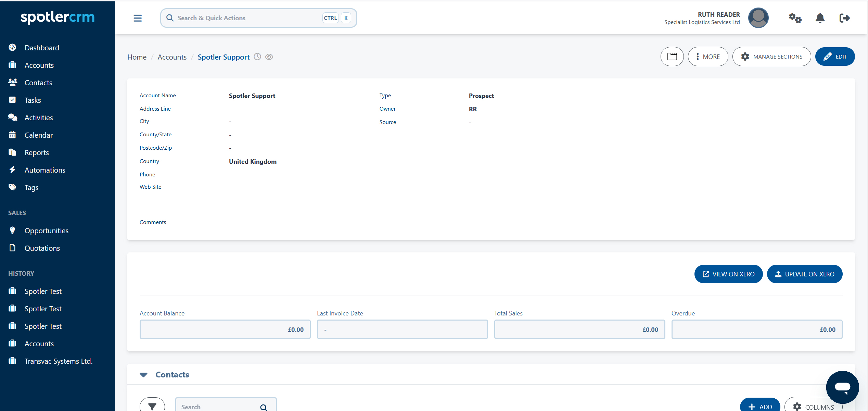This screenshot has width=868, height=411.
Task: Click the Total Sales field
Action: (x=579, y=329)
